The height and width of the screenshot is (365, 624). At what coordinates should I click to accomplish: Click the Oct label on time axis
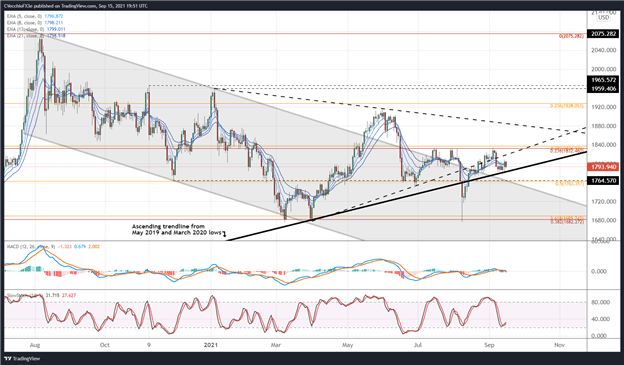[x=105, y=345]
